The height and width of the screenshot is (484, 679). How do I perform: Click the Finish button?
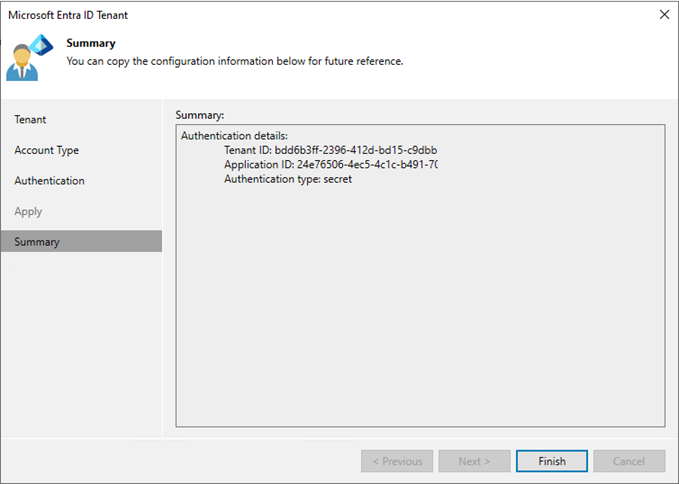(552, 461)
